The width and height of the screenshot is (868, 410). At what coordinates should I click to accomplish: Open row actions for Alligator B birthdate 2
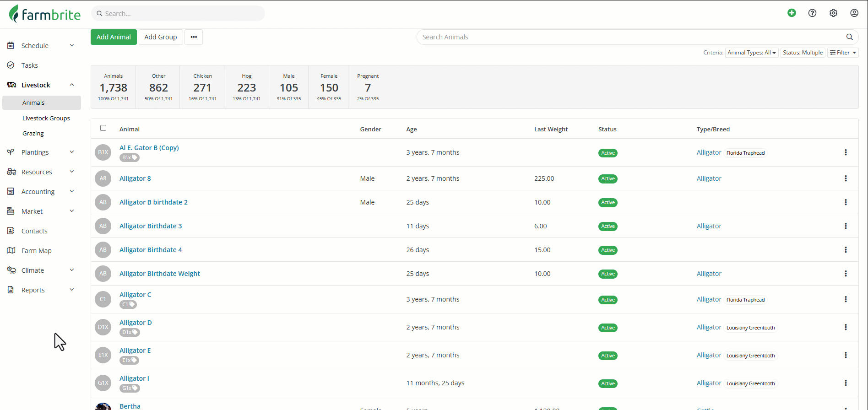(x=846, y=202)
